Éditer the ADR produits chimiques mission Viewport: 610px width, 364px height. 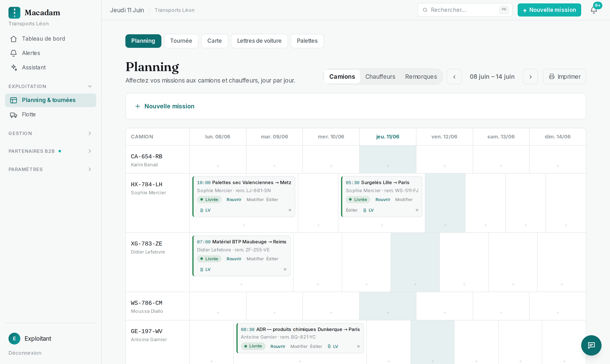[316, 346]
